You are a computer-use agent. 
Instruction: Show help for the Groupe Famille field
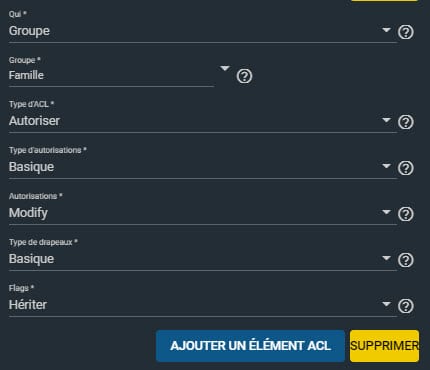(244, 76)
